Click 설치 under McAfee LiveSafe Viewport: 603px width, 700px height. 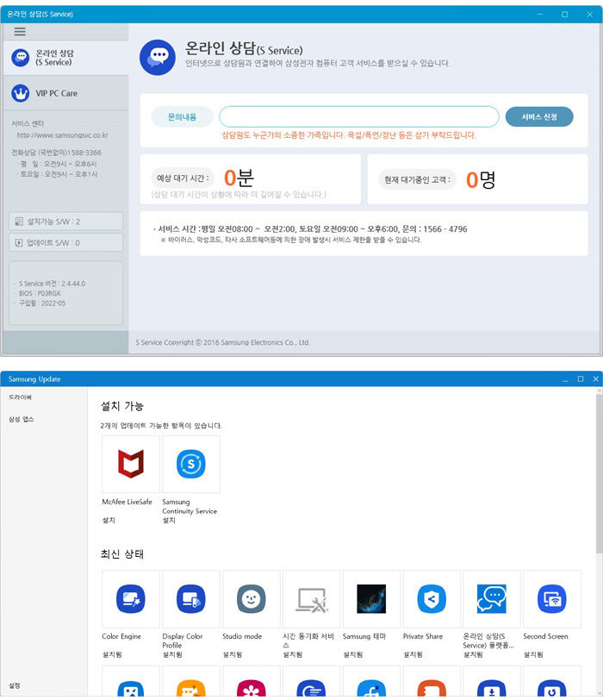(x=109, y=520)
